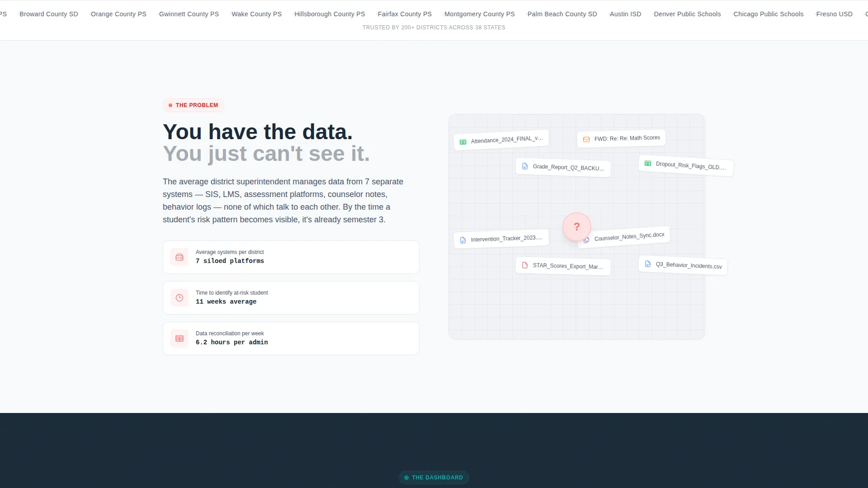Click the file icon on Q3_Behavior_Incidents.csv
The height and width of the screenshot is (488, 868).
tap(648, 264)
